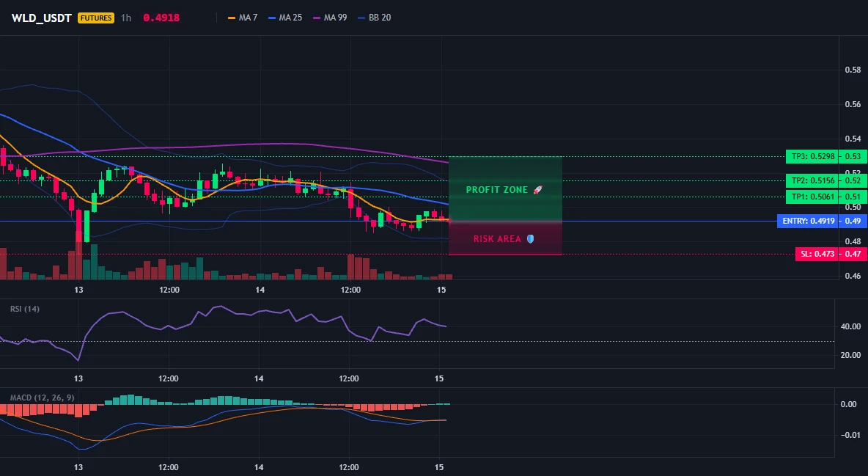The height and width of the screenshot is (476, 868).
Task: Click the current price 0.4918 readout
Action: [x=161, y=18]
